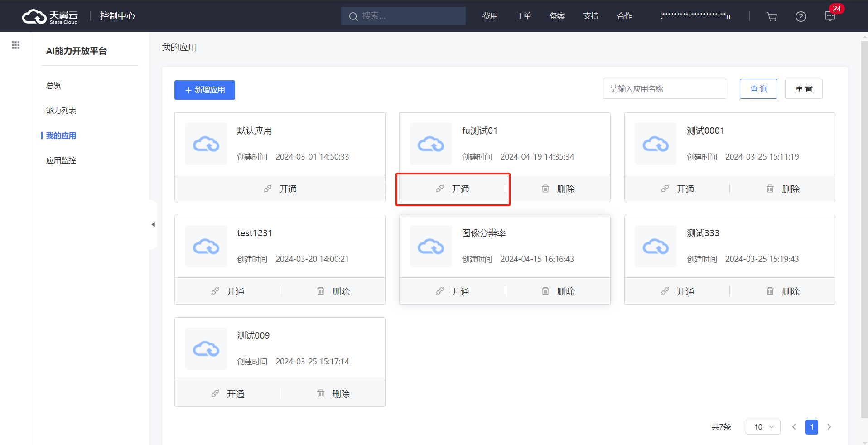Click the app name test1231
868x445 pixels.
(255, 233)
